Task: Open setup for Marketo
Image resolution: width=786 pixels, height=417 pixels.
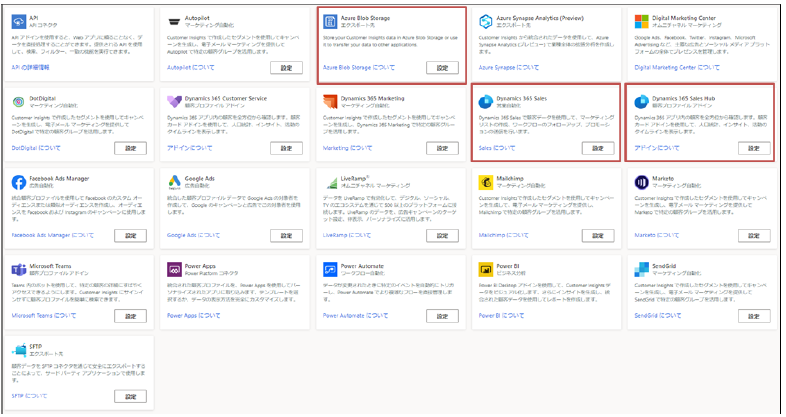Action: [754, 236]
